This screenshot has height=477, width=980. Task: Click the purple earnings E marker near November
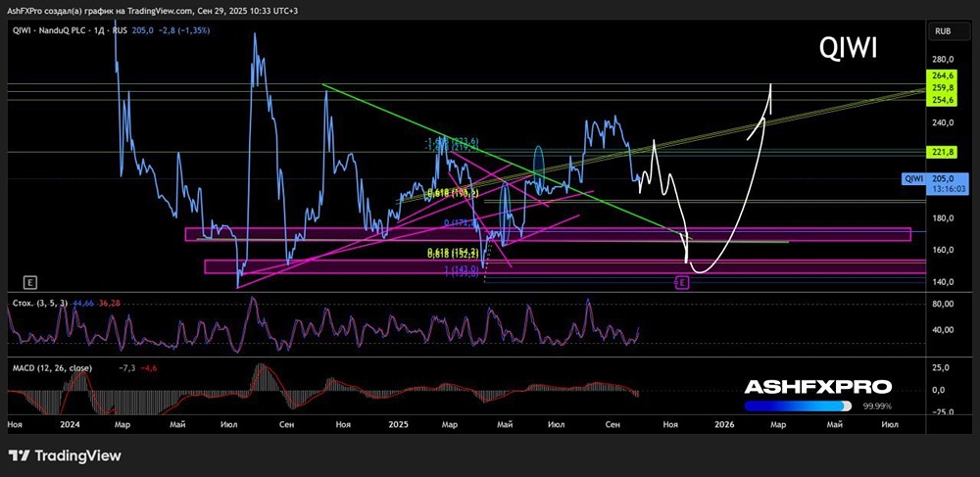(682, 283)
